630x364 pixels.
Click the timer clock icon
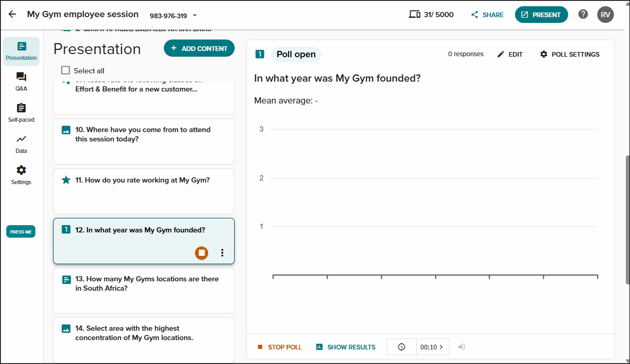click(402, 347)
